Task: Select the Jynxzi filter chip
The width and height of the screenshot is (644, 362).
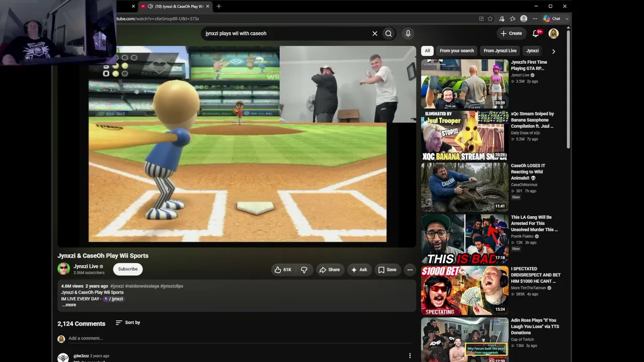Action: [532, 51]
